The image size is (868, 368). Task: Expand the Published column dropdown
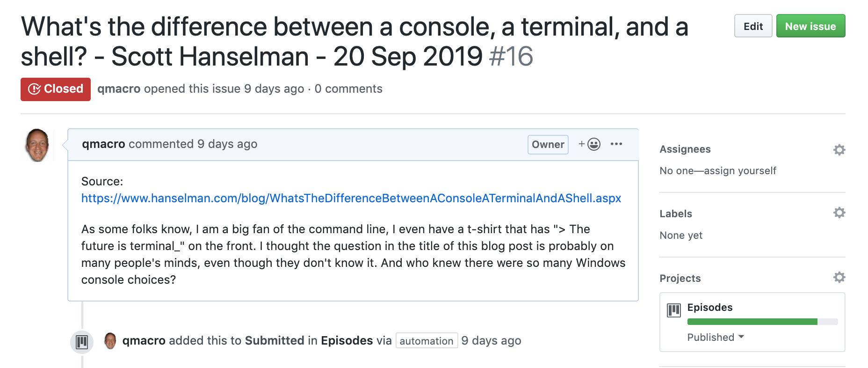coord(715,337)
